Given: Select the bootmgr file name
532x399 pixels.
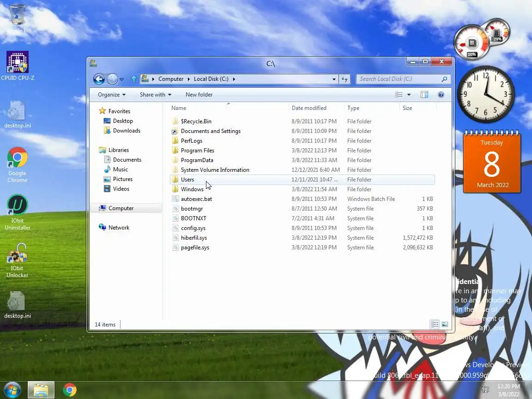Looking at the screenshot, I should [x=192, y=209].
